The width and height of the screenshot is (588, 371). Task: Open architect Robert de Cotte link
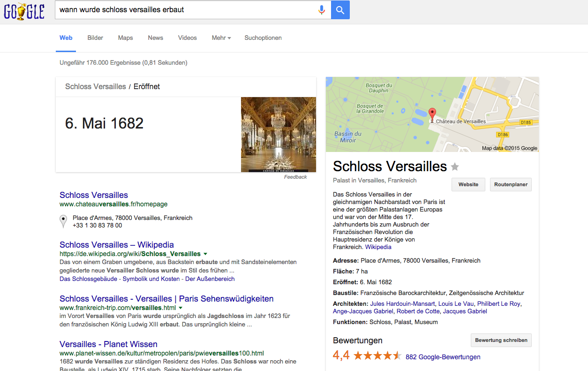tap(418, 311)
